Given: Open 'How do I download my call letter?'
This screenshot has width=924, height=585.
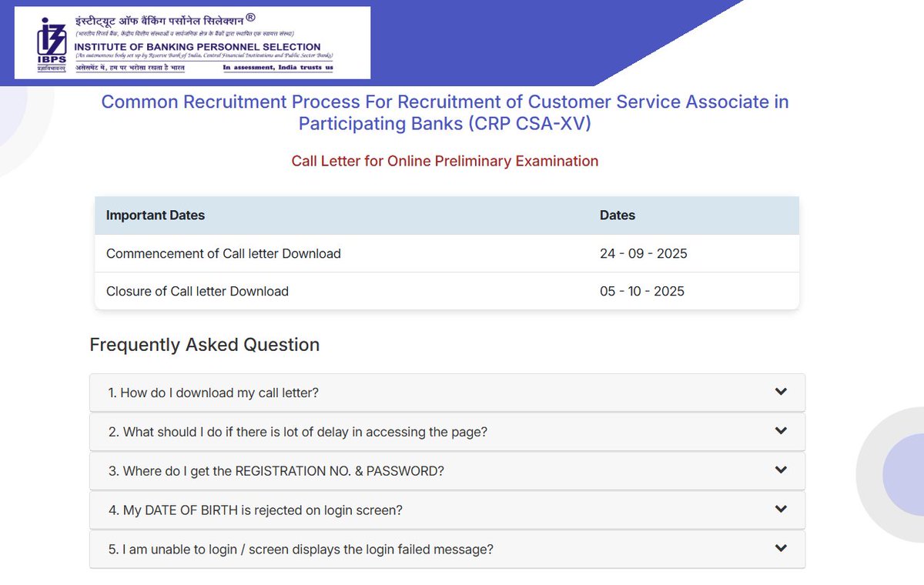Looking at the screenshot, I should pyautogui.click(x=216, y=392).
